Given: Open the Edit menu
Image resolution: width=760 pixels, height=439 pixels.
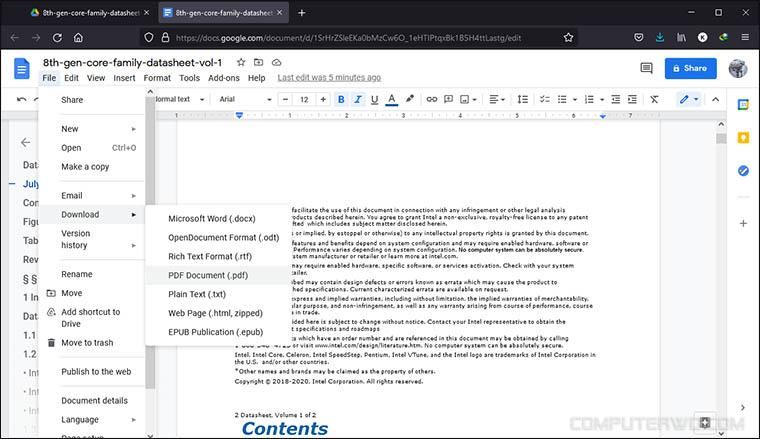Looking at the screenshot, I should pos(71,78).
